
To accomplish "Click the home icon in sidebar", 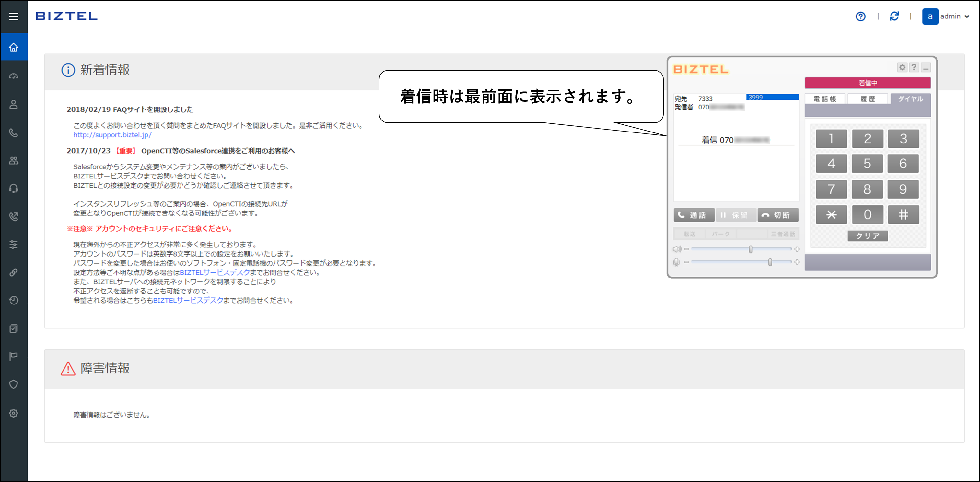I will click(x=14, y=47).
